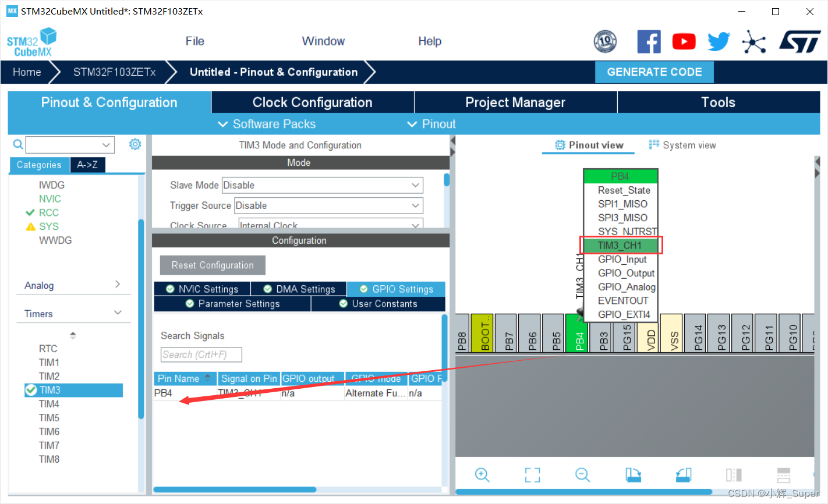828x504 pixels.
Task: Open categories settings gear icon
Action: tap(135, 144)
